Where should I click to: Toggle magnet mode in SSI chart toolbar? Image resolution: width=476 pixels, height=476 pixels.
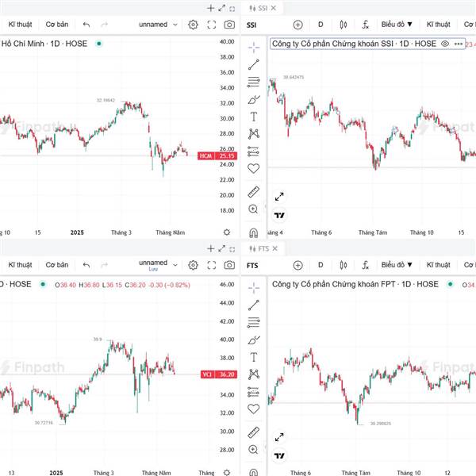pyautogui.click(x=254, y=232)
